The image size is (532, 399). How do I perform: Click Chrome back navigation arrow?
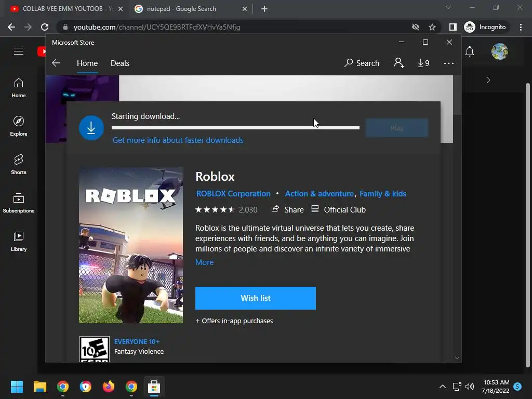pos(11,27)
